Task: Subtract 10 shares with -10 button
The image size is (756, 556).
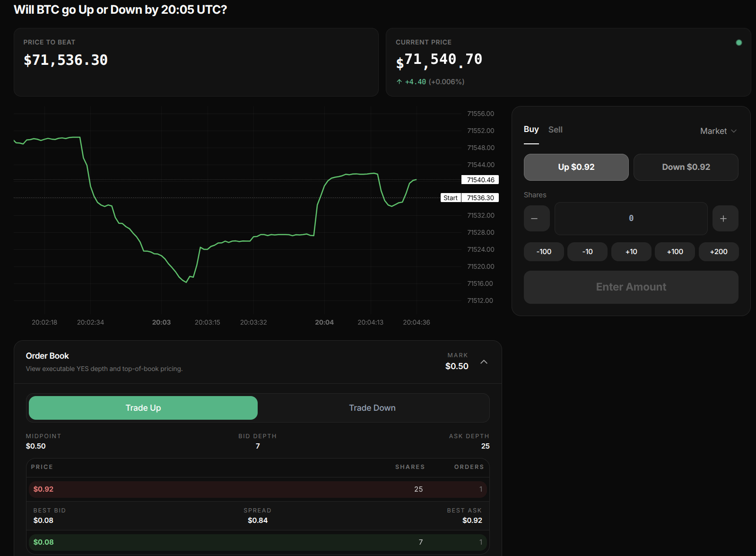Action: [x=588, y=252]
